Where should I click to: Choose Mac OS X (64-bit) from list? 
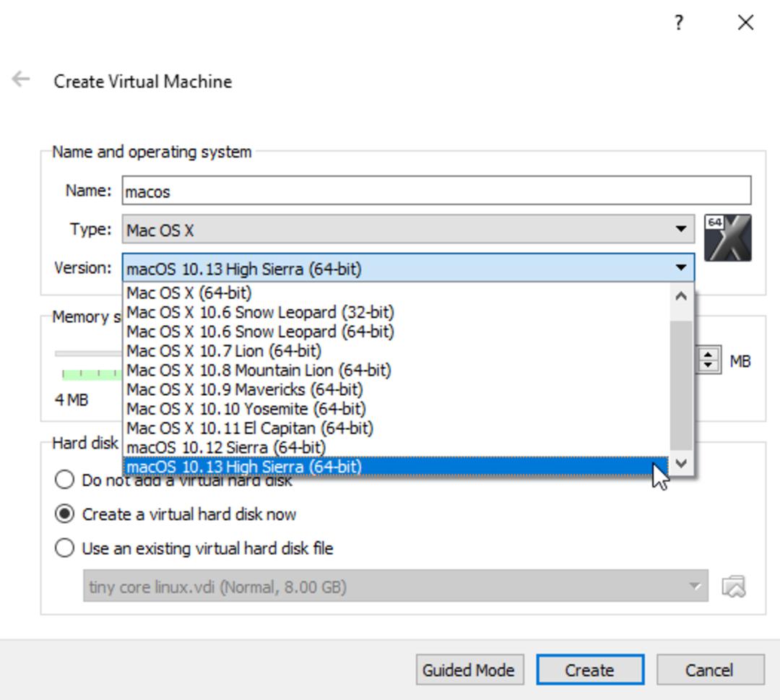[396, 293]
